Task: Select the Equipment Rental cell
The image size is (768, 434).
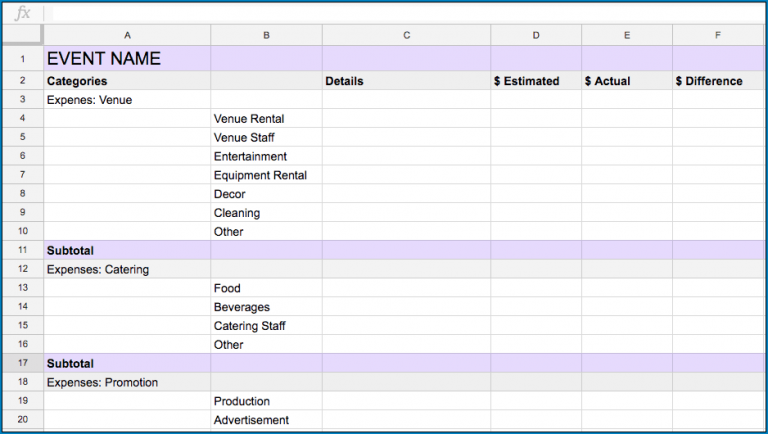Action: (x=266, y=176)
